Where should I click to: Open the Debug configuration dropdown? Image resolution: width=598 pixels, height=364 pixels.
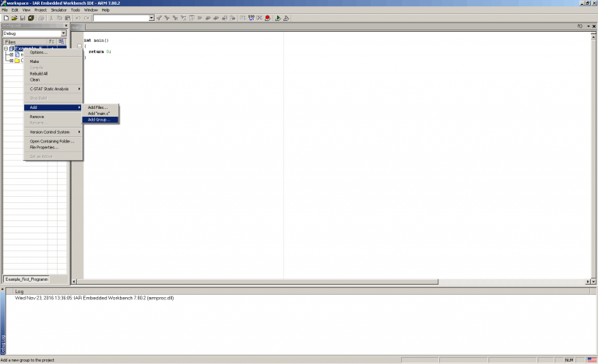coord(63,33)
